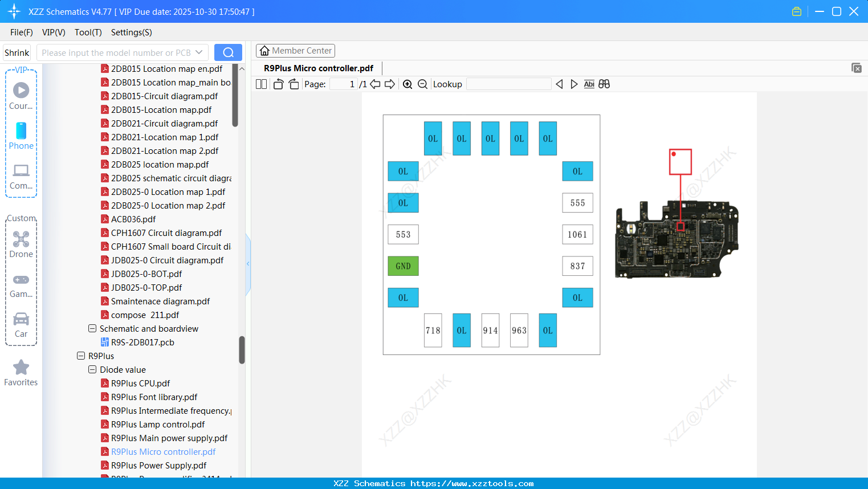Screen dimensions: 868x489
Task: Click the motherboard photo thumbnail
Action: tap(677, 239)
